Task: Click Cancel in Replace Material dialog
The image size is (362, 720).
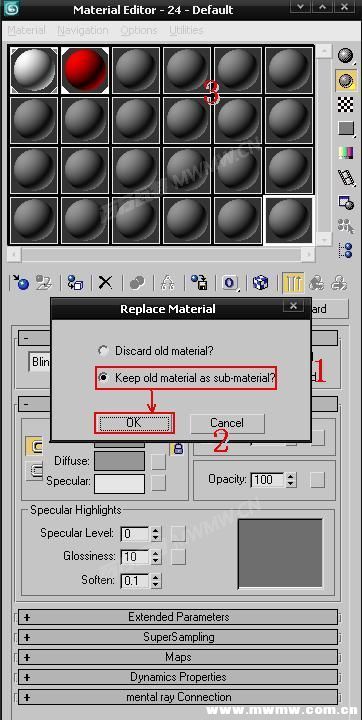Action: tap(227, 422)
